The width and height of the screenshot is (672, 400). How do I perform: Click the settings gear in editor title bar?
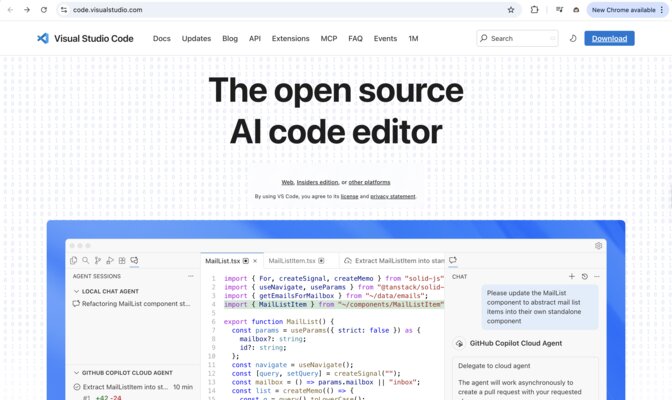click(x=599, y=246)
